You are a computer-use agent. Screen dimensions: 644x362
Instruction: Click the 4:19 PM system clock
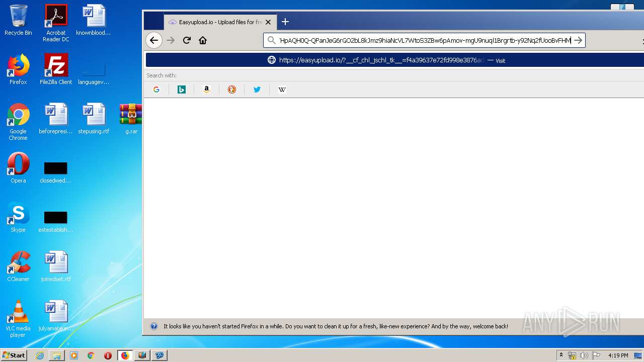coord(618,355)
